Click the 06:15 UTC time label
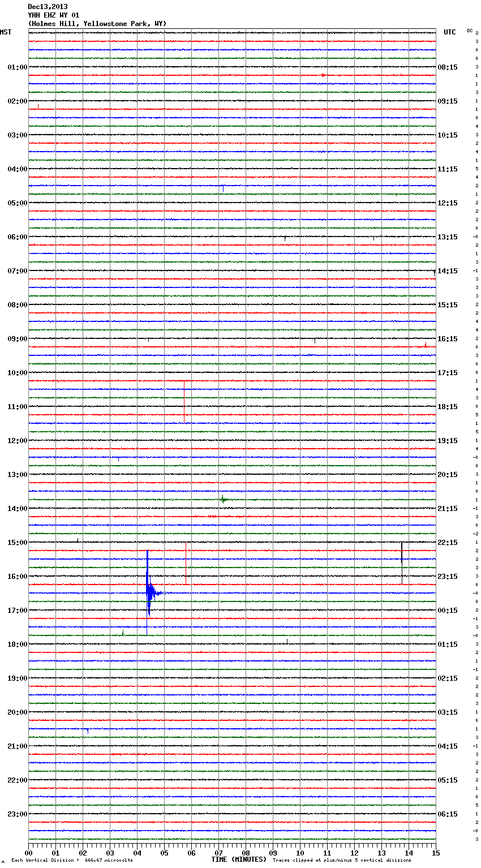Viewport: 481px width, 868px height. click(448, 814)
